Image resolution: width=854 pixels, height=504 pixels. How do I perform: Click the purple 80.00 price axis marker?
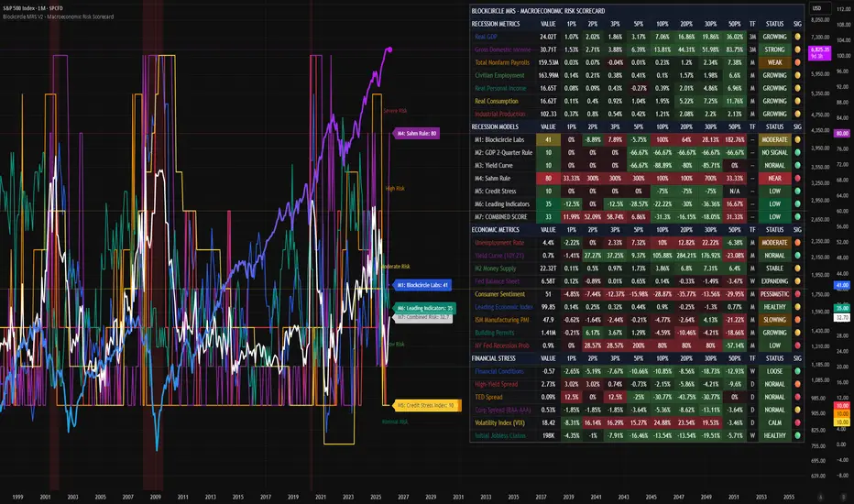tap(840, 134)
